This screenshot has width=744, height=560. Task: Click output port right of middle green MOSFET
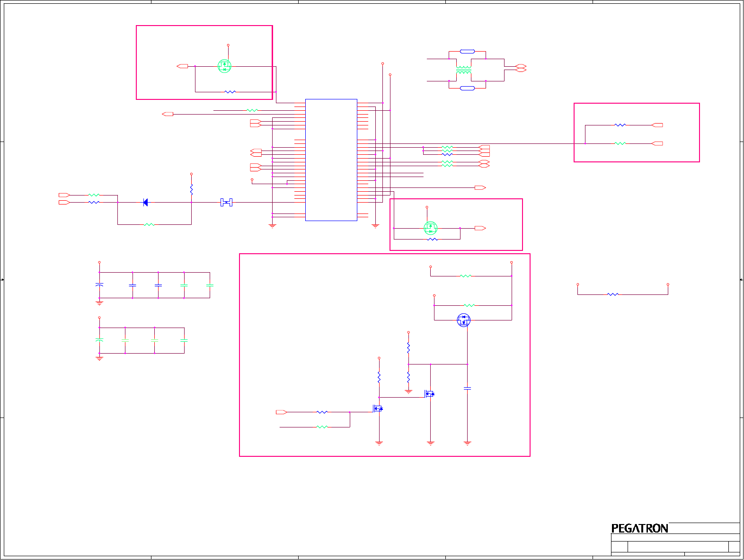[480, 228]
